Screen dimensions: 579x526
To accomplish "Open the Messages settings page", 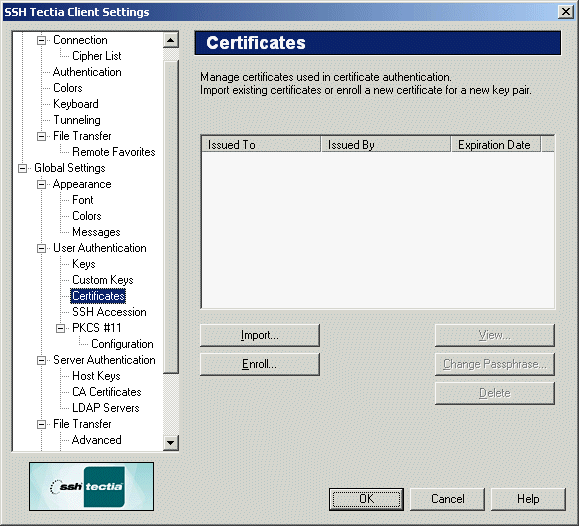I will pyautogui.click(x=96, y=232).
